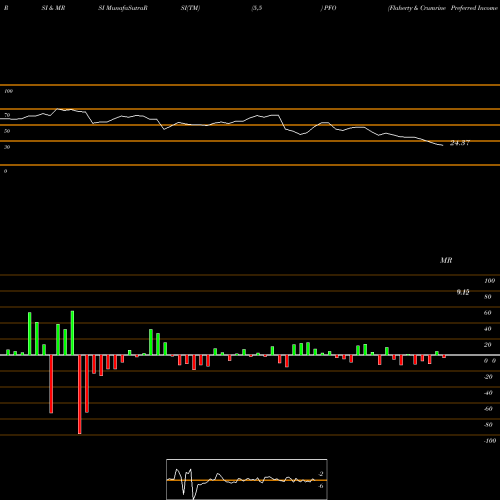500x500 pixels.
Task: Click the -60 label on MR histogram axis
Action: point(488,409)
